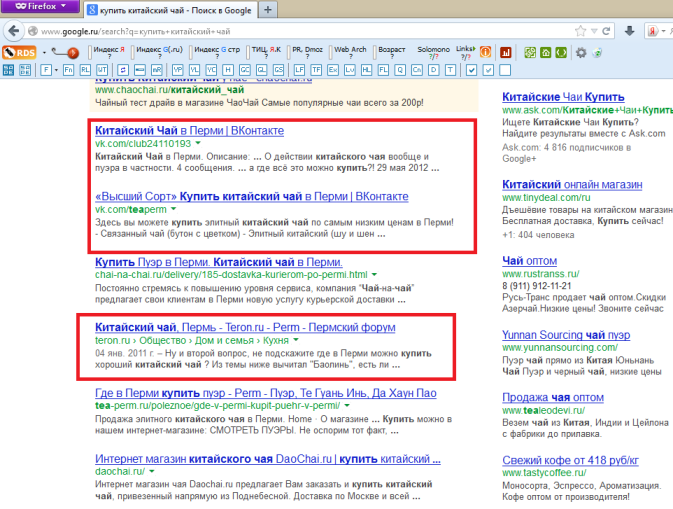Image resolution: width=673 pixels, height=509 pixels.
Task: Click the LF toolbar button
Action: pyautogui.click(x=299, y=70)
